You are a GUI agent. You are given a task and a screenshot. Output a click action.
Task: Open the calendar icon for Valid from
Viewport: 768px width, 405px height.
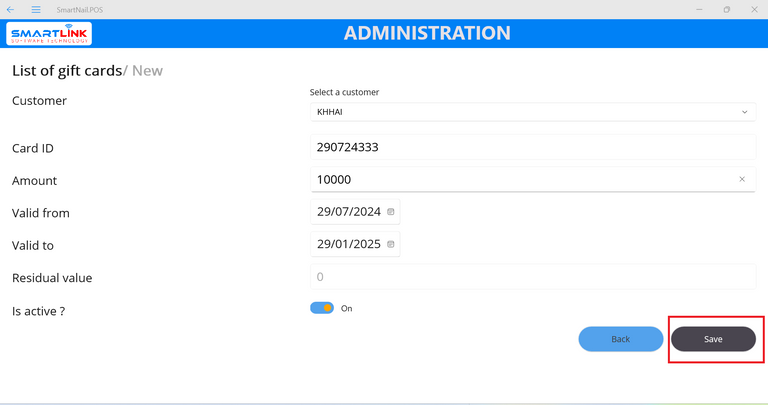tap(391, 212)
